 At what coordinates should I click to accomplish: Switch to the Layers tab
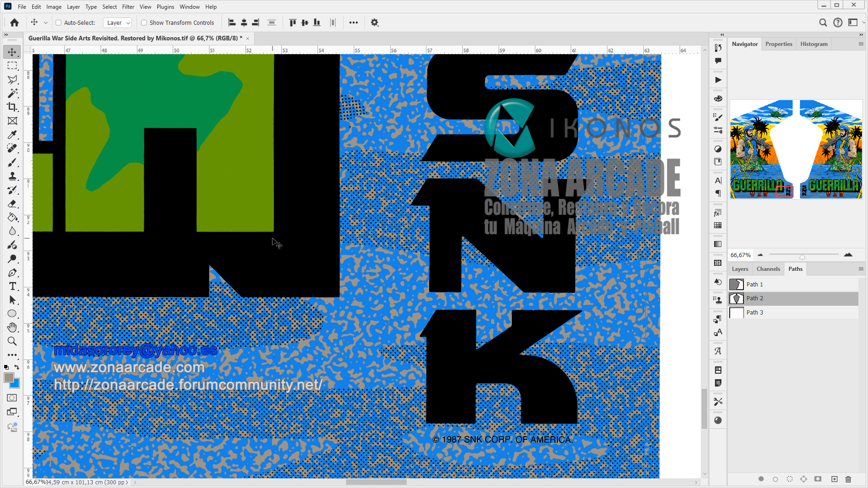(x=740, y=269)
